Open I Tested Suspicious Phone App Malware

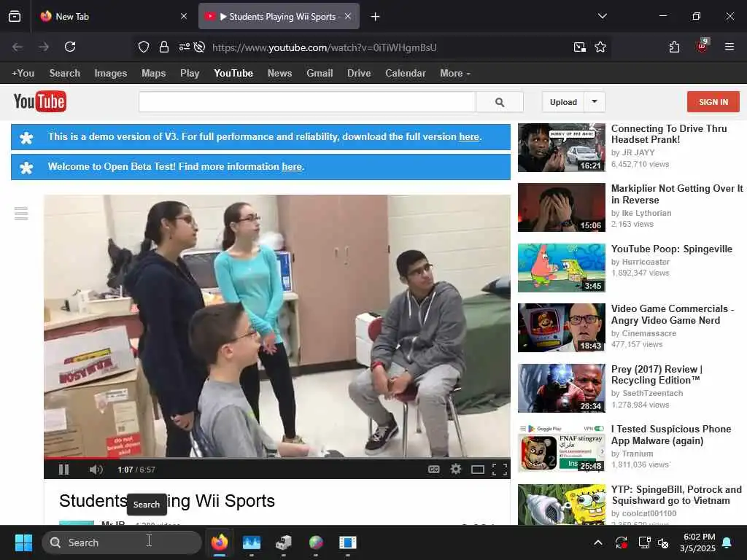[x=671, y=435]
